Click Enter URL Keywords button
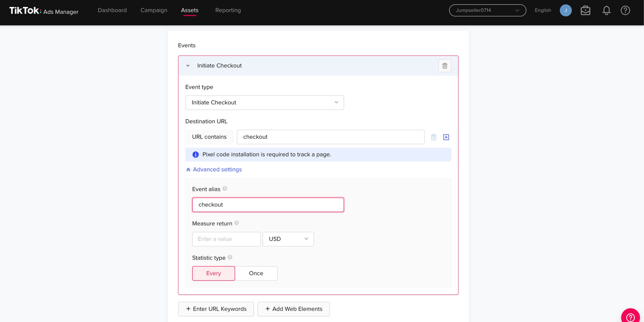 coord(216,309)
